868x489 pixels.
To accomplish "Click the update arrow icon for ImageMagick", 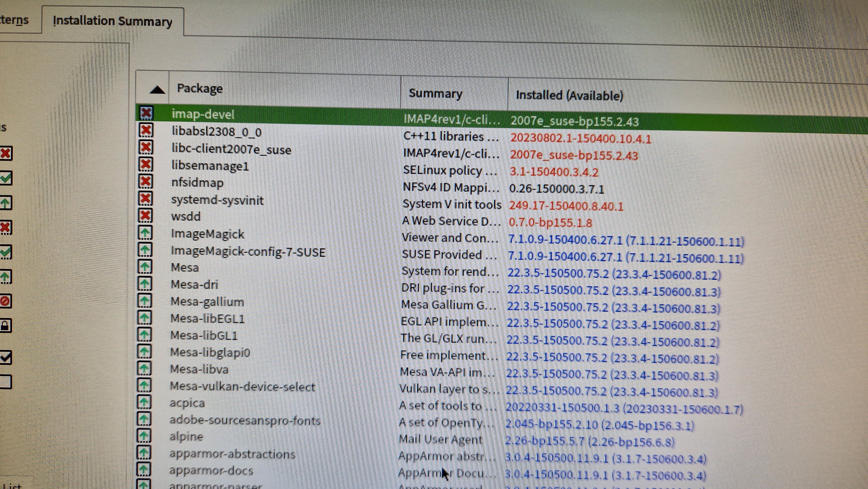I will [145, 232].
